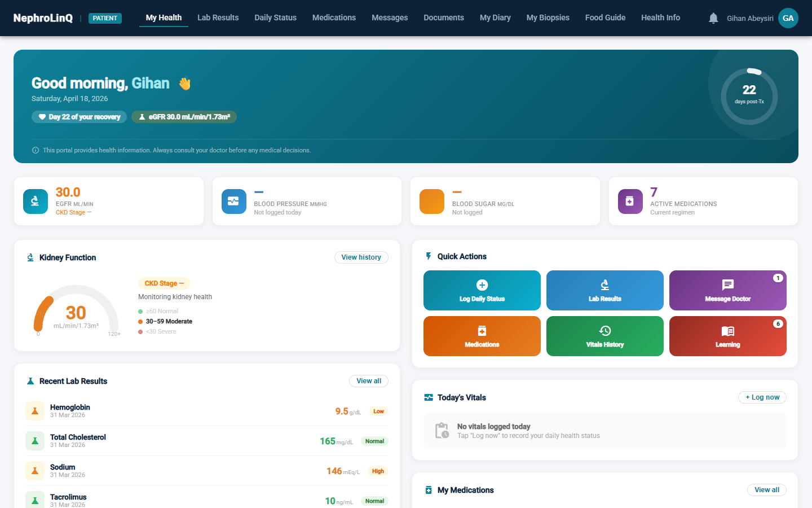Screen dimensions: 812x508
Task: Open Vitals History quick action
Action: [x=604, y=336]
